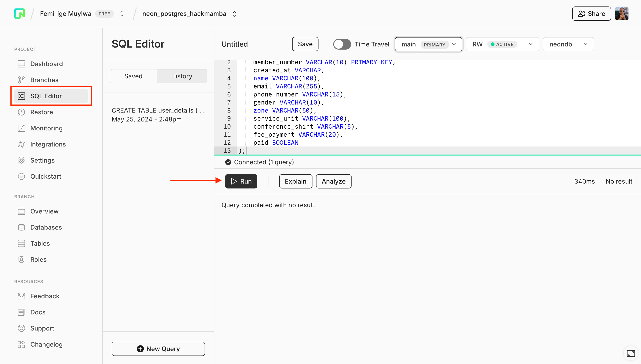Click the Roles shield icon
The width and height of the screenshot is (641, 364).
pos(21,259)
